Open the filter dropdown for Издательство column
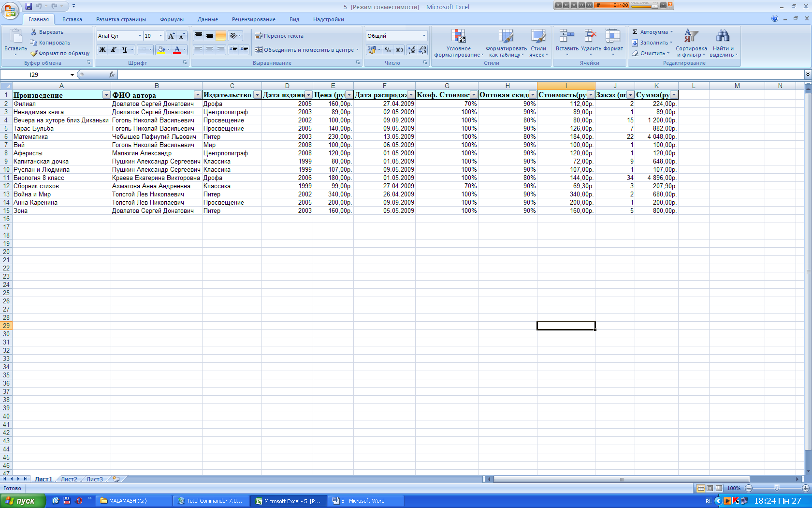 [x=257, y=95]
